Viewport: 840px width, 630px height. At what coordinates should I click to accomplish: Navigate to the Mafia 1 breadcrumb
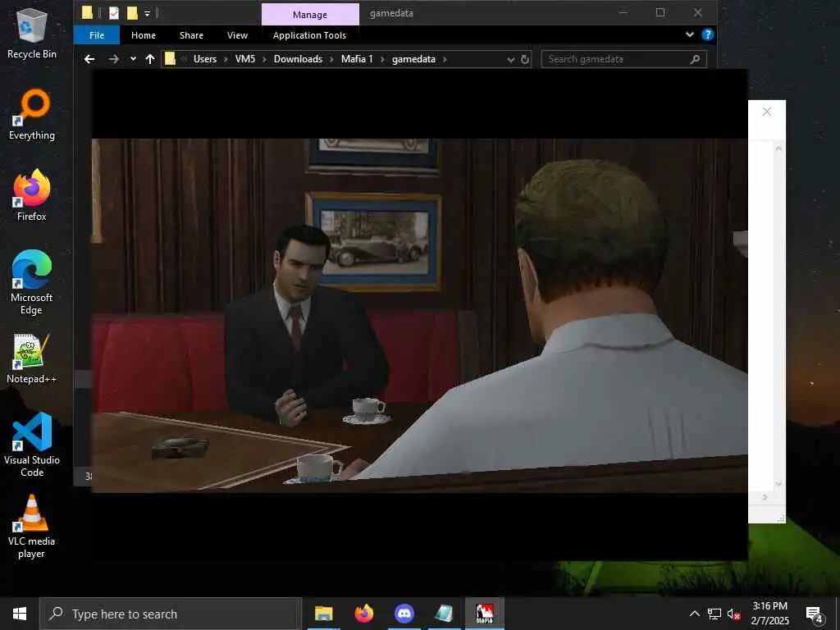[357, 59]
